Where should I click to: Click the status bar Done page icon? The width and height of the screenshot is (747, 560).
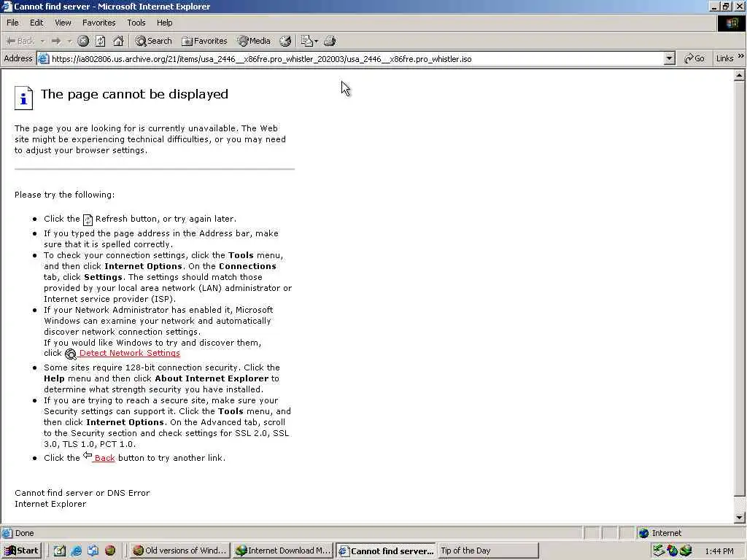pos(7,533)
